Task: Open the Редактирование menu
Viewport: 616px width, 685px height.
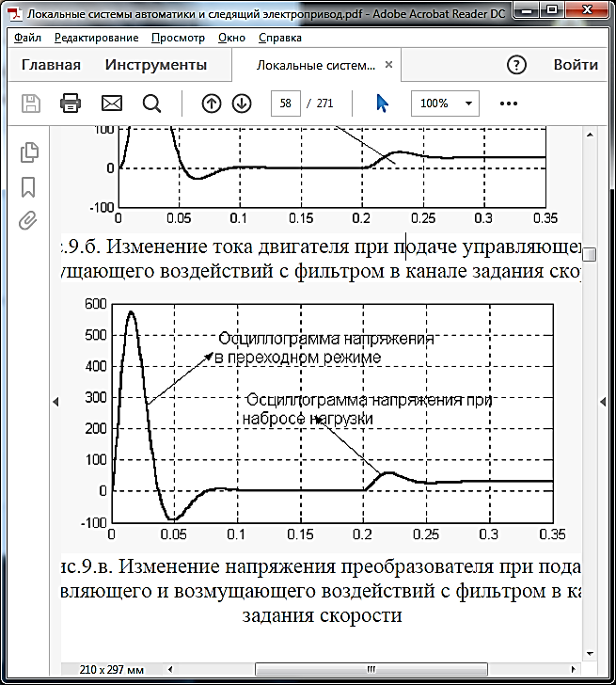Action: coord(97,38)
